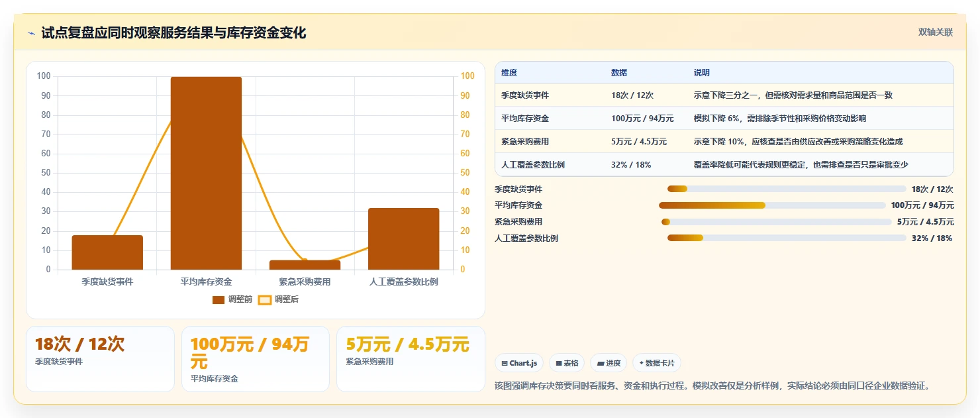Click the 平均库存资金 progress bar
This screenshot has width=980, height=418.
[772, 205]
